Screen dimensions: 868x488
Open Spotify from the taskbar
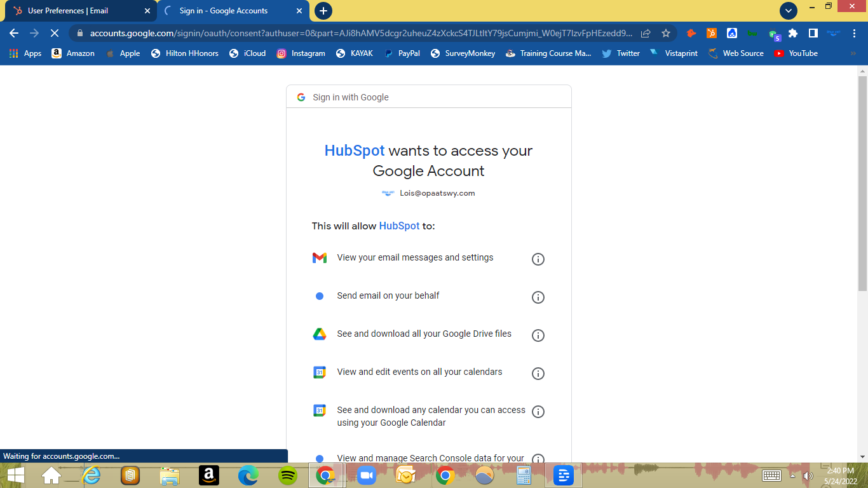288,475
